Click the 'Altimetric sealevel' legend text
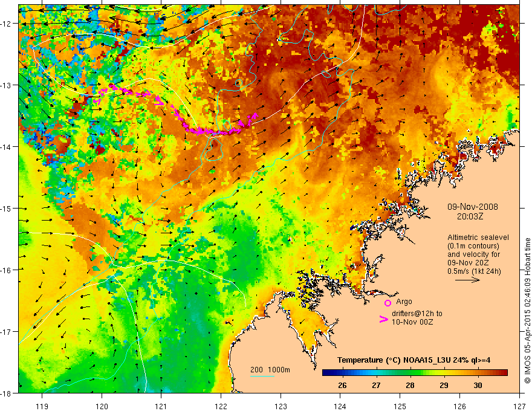532x411 pixels. [x=478, y=238]
